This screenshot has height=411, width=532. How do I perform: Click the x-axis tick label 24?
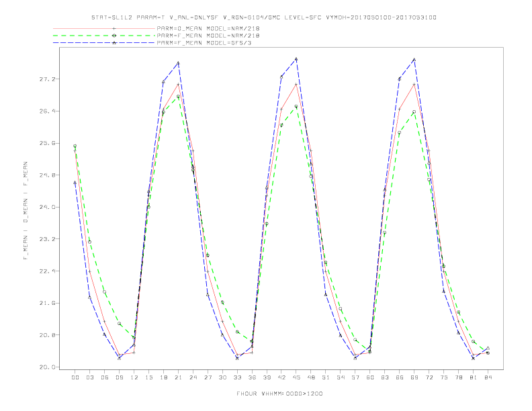point(193,377)
